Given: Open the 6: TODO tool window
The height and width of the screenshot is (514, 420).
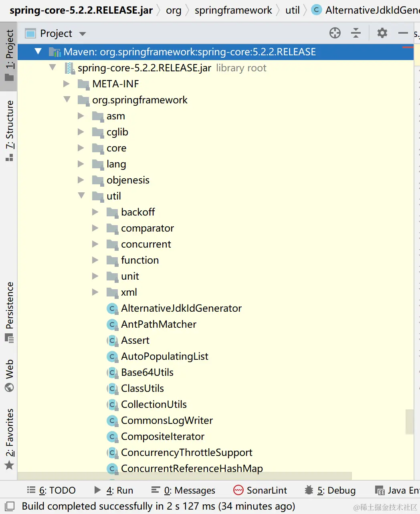Looking at the screenshot, I should (51, 490).
